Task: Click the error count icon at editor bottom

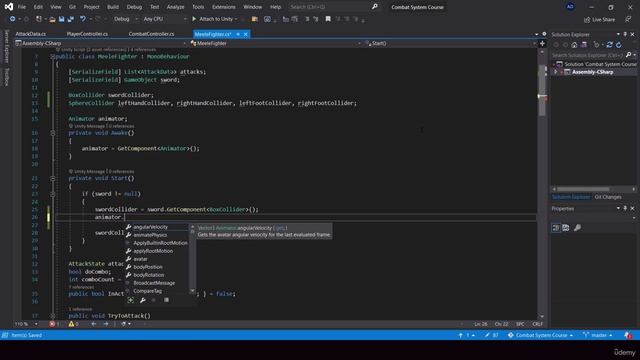Action: coord(52,324)
